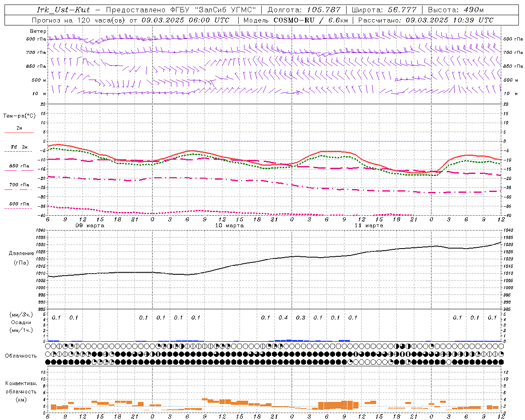Click the "Ветер" wind panel label
The image size is (525, 420).
click(38, 31)
